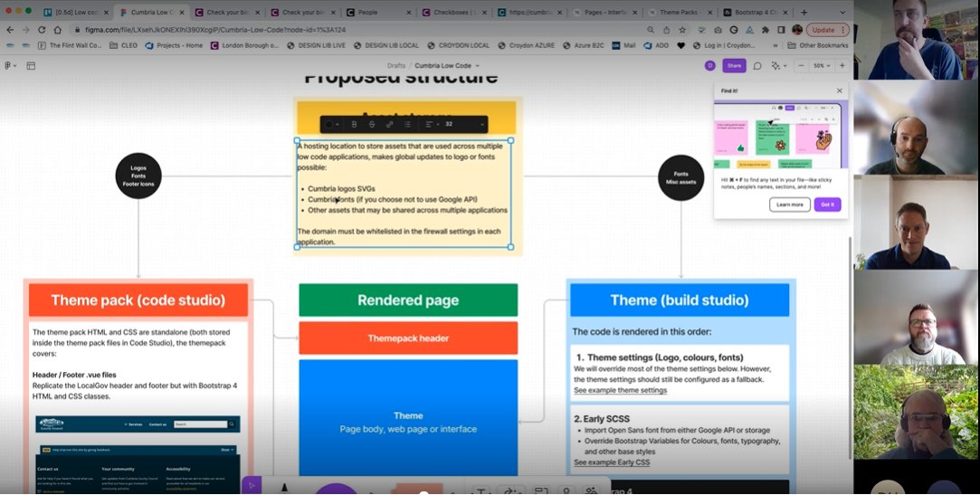Click the Chrome profile avatar

click(x=797, y=29)
